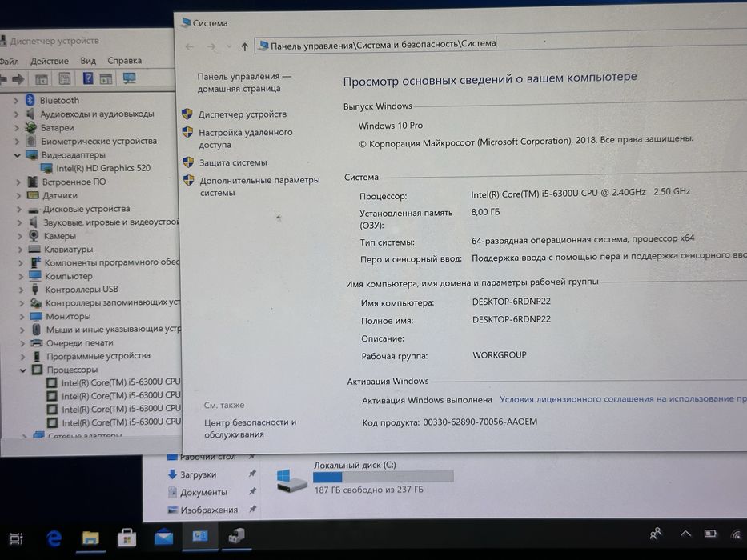Click the Мыши и иные указывающие icon
The width and height of the screenshot is (747, 560).
tap(37, 330)
